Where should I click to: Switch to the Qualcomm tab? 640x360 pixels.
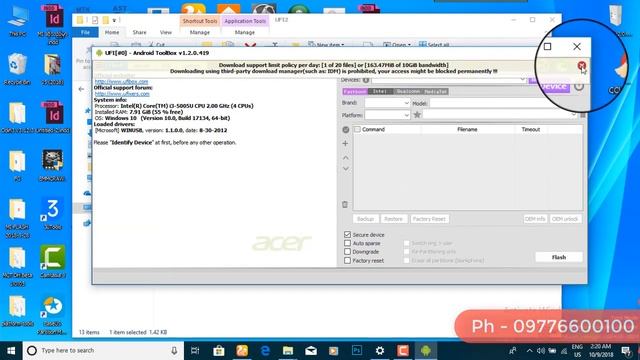click(x=407, y=91)
